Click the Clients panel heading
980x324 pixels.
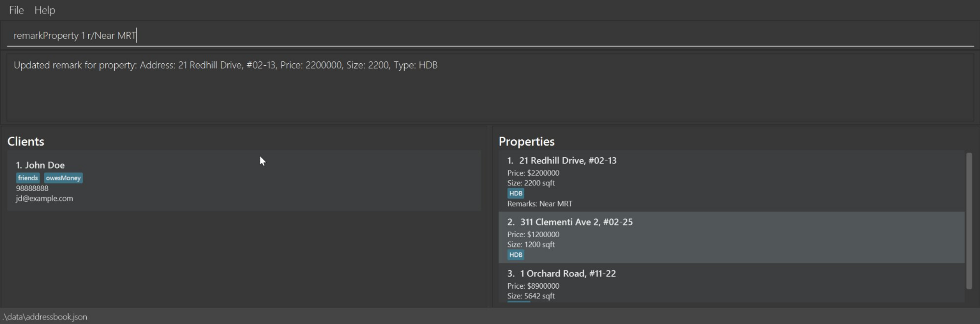click(x=26, y=141)
